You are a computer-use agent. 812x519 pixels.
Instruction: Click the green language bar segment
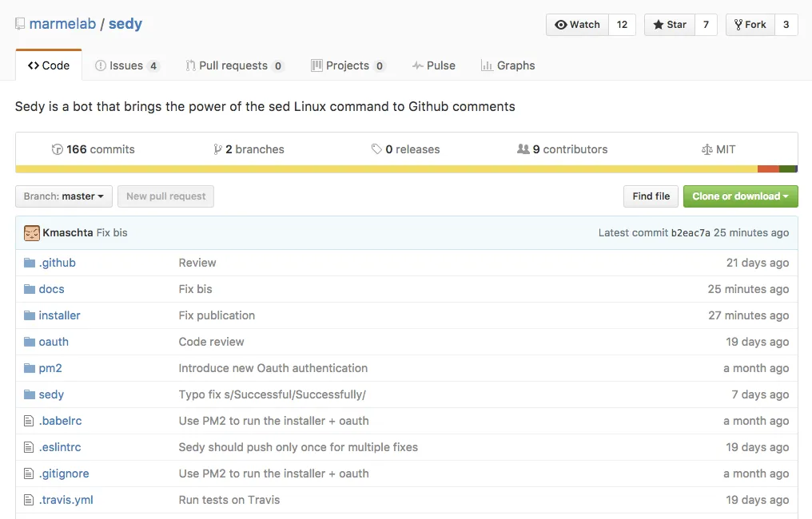(x=787, y=168)
